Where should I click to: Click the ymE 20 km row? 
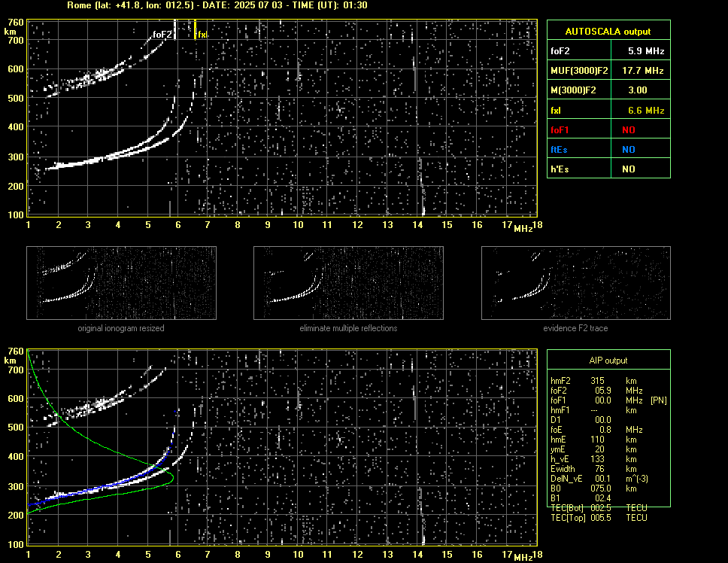pyautogui.click(x=593, y=449)
